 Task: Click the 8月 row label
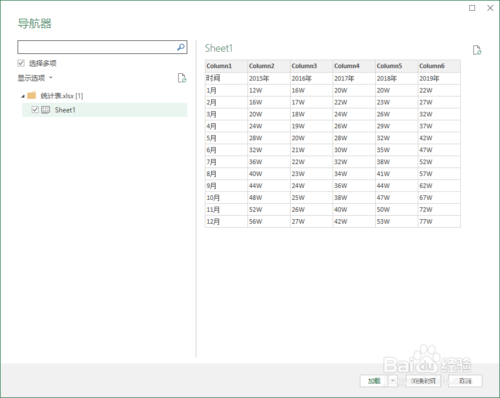pos(226,174)
